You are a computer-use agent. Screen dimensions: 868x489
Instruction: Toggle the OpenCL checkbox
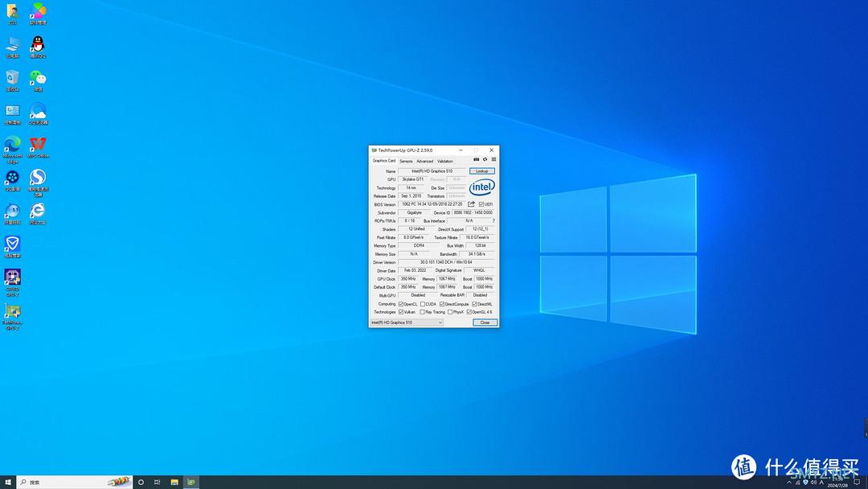point(401,304)
